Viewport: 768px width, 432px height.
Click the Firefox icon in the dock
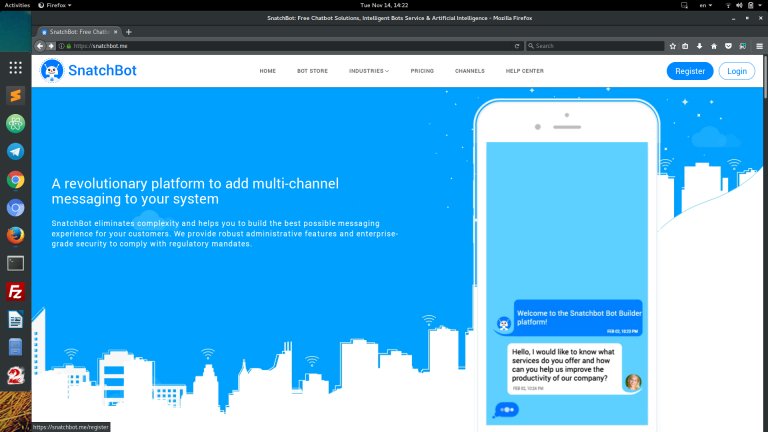16,236
